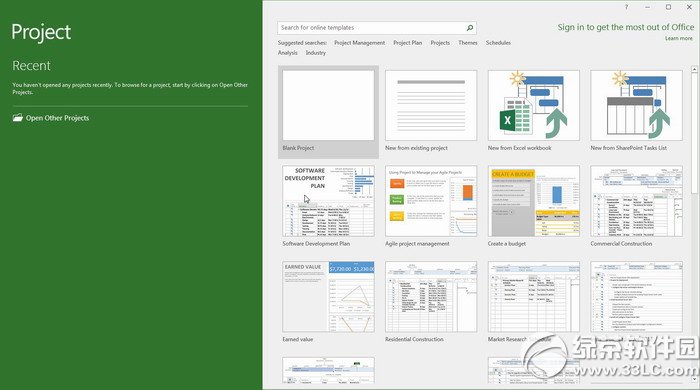Screen dimensions: 700x390
Task: Select the Project Plan suggested search
Action: click(408, 43)
